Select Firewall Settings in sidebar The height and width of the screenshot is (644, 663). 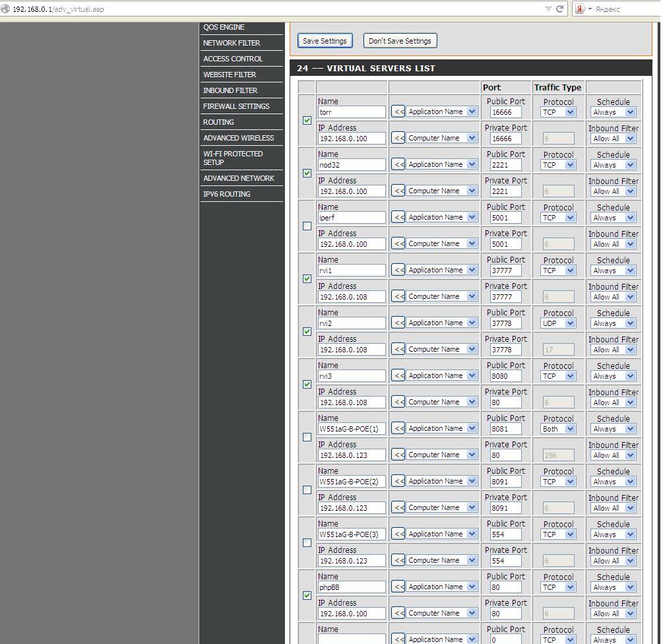coord(242,106)
